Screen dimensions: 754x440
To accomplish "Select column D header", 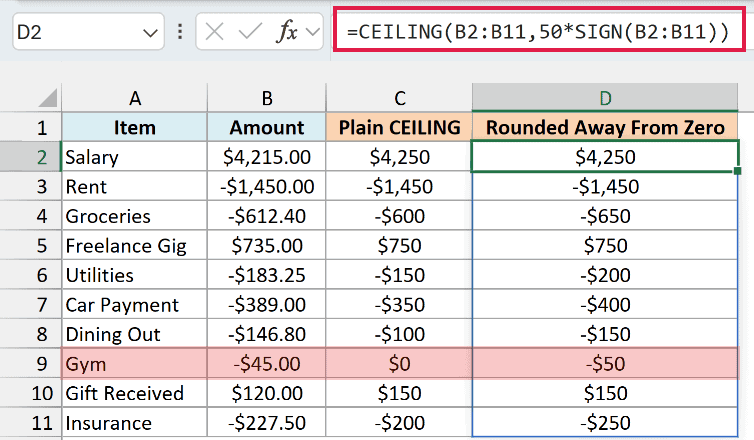I will pyautogui.click(x=605, y=98).
